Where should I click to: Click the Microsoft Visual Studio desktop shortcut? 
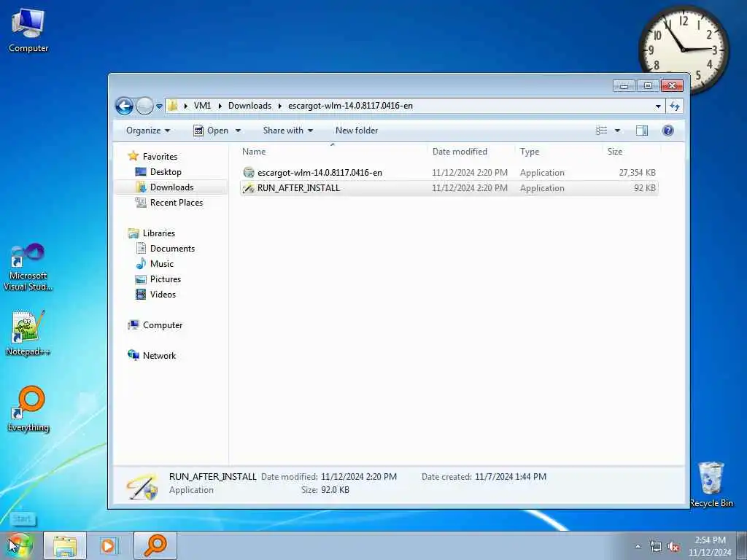click(x=28, y=267)
